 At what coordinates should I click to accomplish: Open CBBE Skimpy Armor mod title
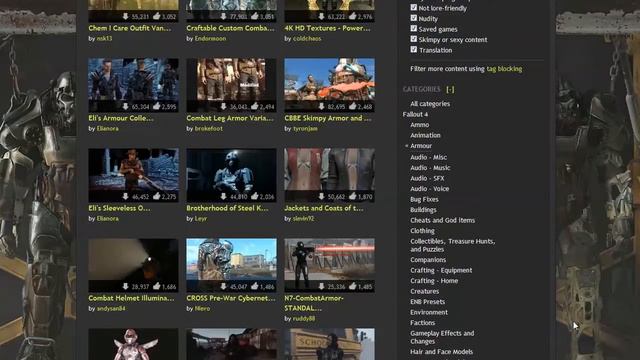tap(328, 118)
